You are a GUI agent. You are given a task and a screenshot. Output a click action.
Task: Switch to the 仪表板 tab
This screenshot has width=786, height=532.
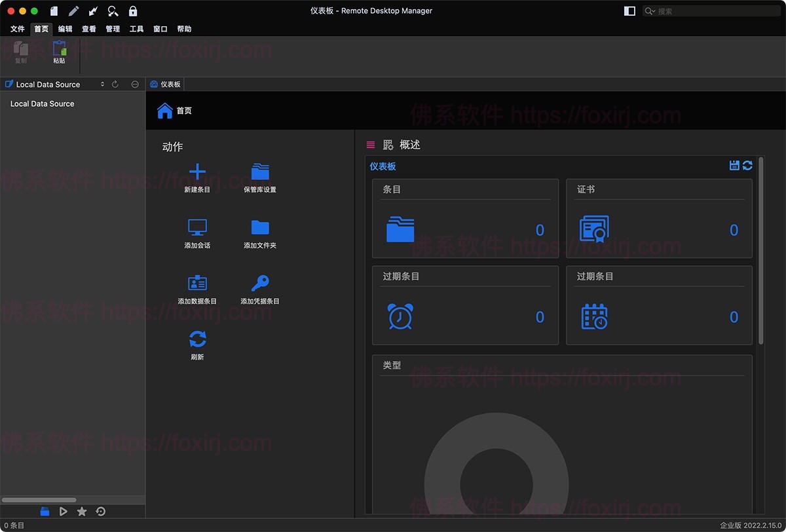165,85
